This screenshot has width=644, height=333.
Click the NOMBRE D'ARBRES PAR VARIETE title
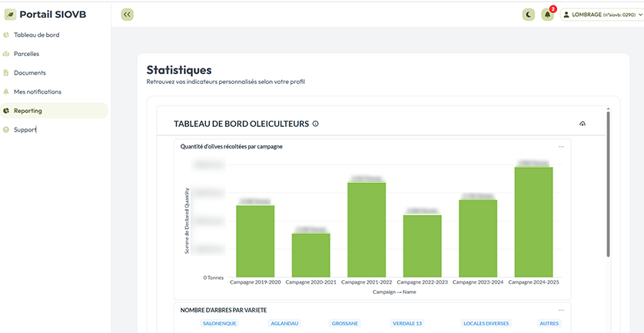[224, 311]
